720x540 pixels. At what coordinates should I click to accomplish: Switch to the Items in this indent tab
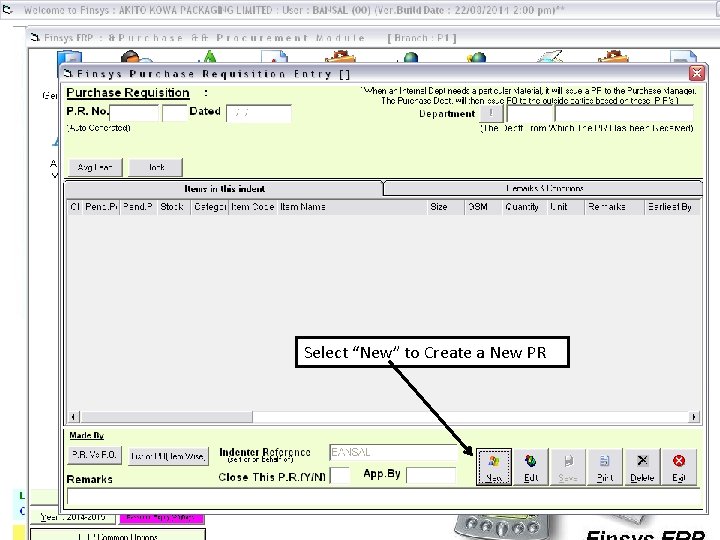click(x=225, y=188)
